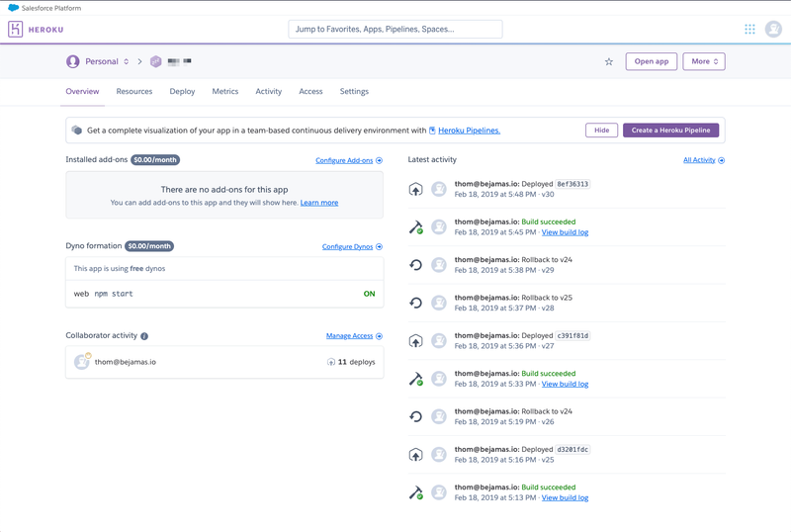Click Create a Heroku Pipeline button
Viewport: 791px width, 532px height.
[670, 131]
